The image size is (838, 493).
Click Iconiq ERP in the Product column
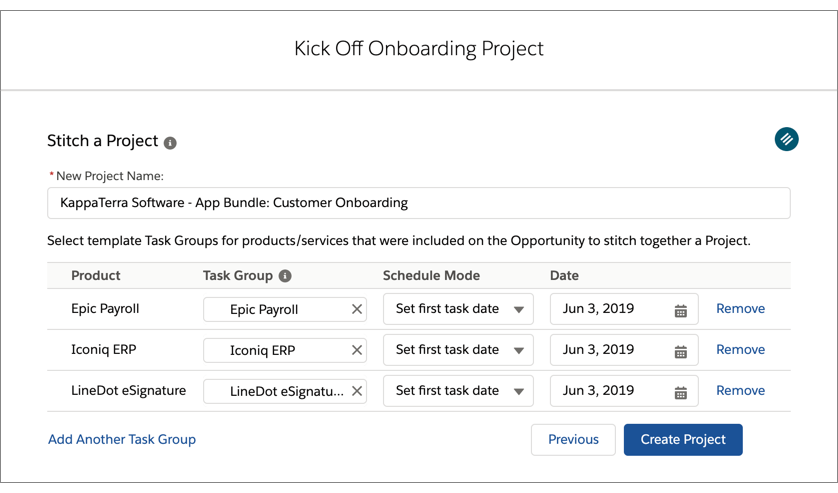[104, 350]
